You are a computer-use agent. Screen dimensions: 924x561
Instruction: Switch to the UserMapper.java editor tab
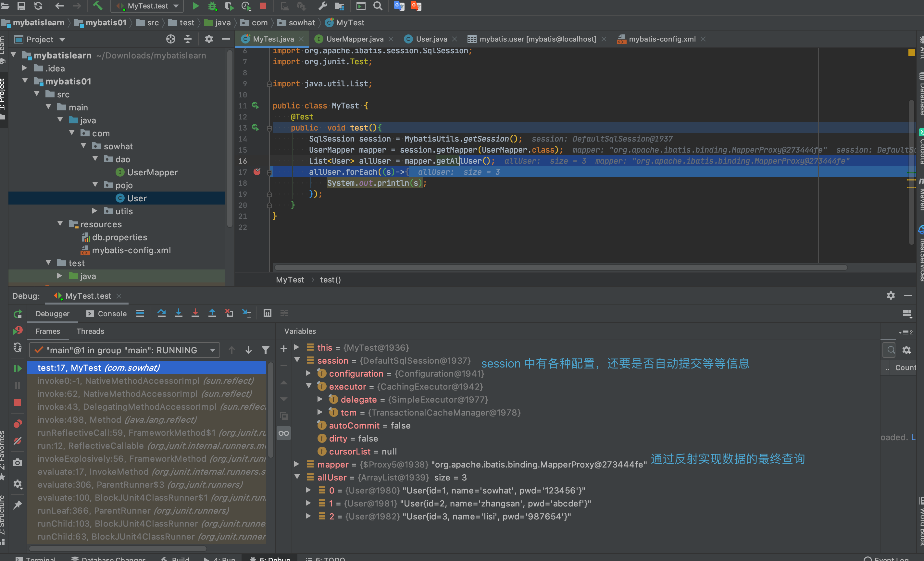point(355,39)
